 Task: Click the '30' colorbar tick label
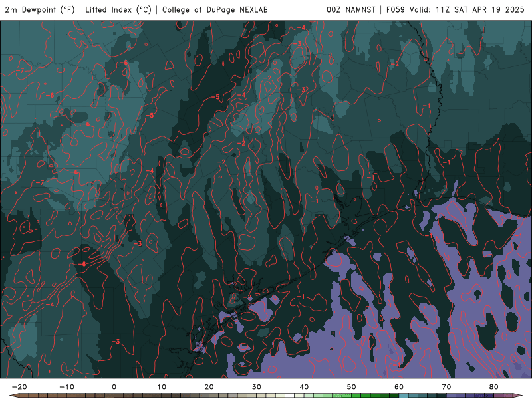point(257,387)
